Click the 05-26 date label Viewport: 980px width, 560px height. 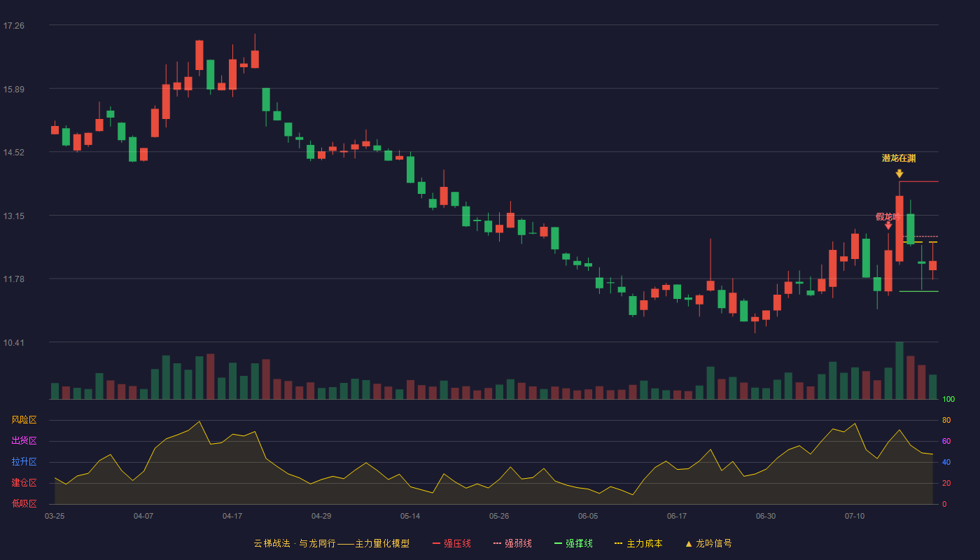[499, 516]
